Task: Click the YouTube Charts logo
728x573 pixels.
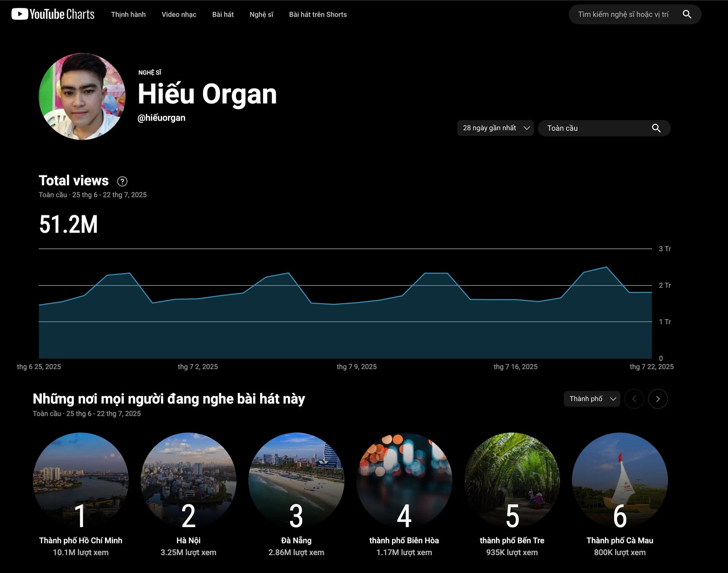Action: tap(53, 14)
